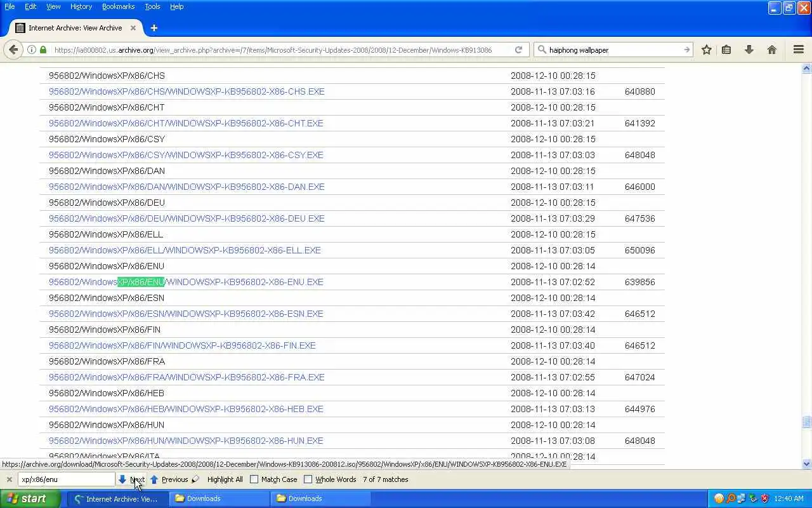The image size is (812, 508).
Task: Show site information icon in address bar
Action: pos(32,50)
